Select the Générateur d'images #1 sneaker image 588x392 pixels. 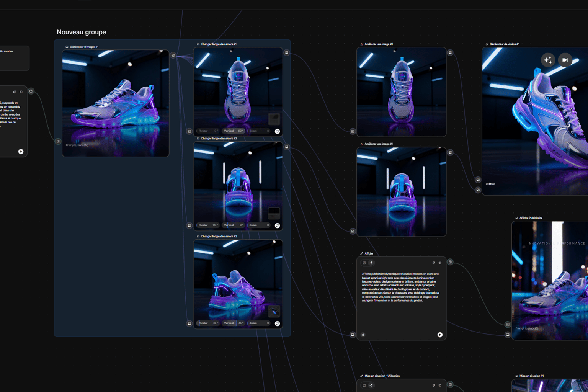tap(116, 103)
